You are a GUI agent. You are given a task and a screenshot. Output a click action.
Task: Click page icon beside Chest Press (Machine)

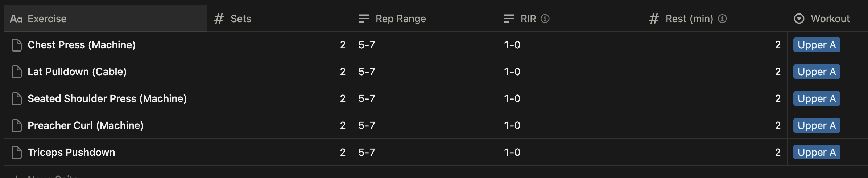[x=17, y=45]
